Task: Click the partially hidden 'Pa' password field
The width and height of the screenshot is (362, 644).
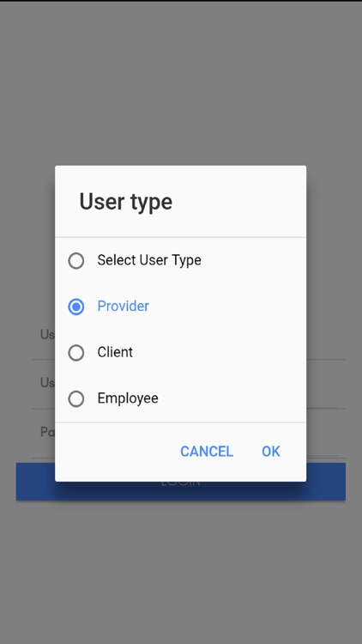Action: [x=44, y=434]
